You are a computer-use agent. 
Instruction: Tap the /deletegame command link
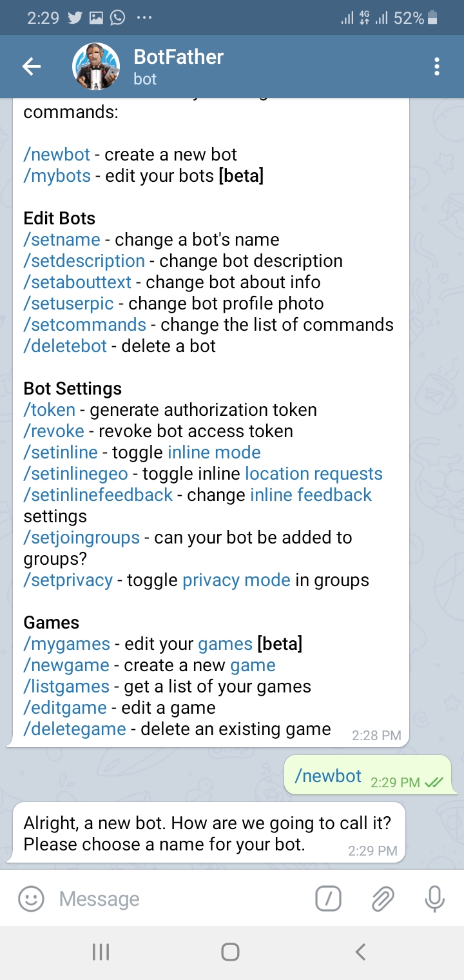click(75, 729)
